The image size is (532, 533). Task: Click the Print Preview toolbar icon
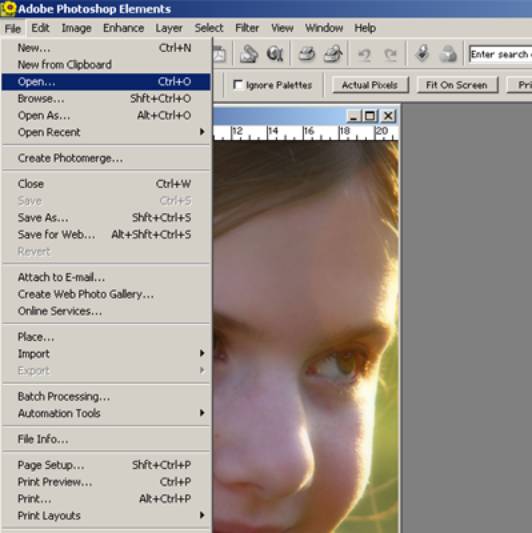tap(333, 54)
